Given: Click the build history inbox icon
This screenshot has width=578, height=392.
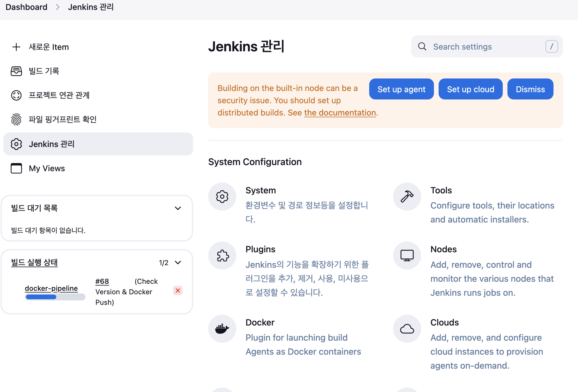Looking at the screenshot, I should coord(16,71).
